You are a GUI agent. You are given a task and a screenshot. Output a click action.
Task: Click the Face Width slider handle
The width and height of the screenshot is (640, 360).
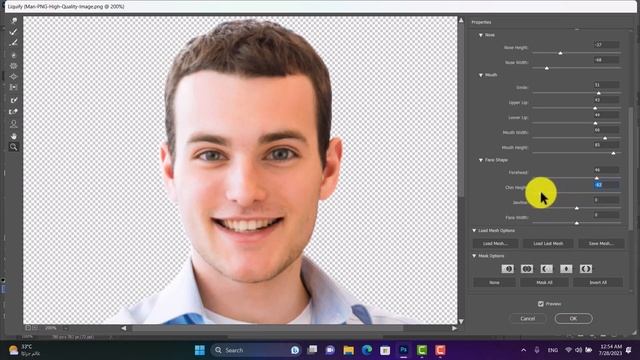pyautogui.click(x=577, y=223)
